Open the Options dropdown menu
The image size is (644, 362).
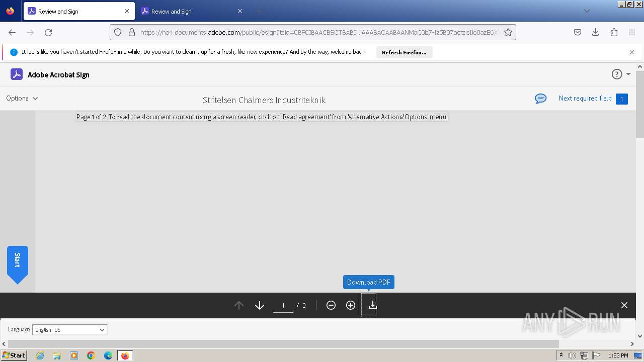(x=22, y=99)
